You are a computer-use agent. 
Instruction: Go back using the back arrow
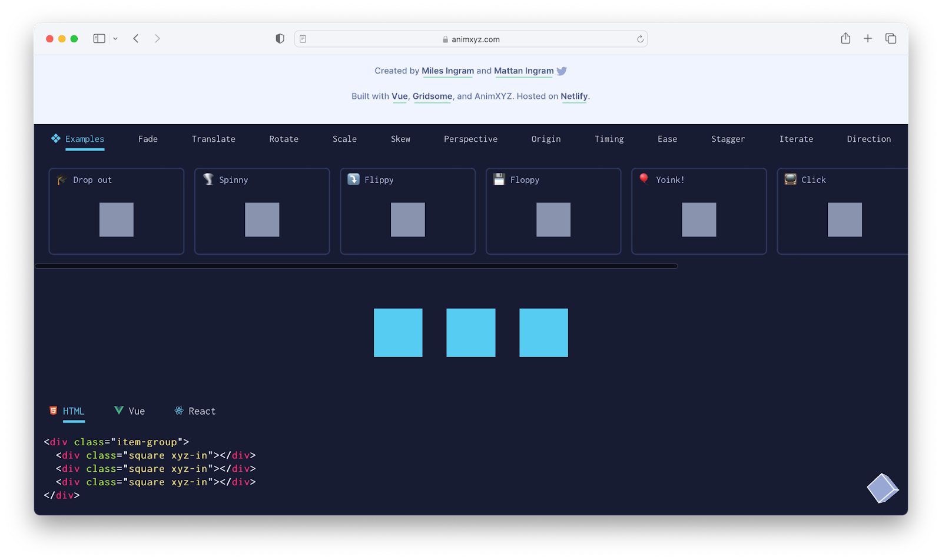coord(136,39)
